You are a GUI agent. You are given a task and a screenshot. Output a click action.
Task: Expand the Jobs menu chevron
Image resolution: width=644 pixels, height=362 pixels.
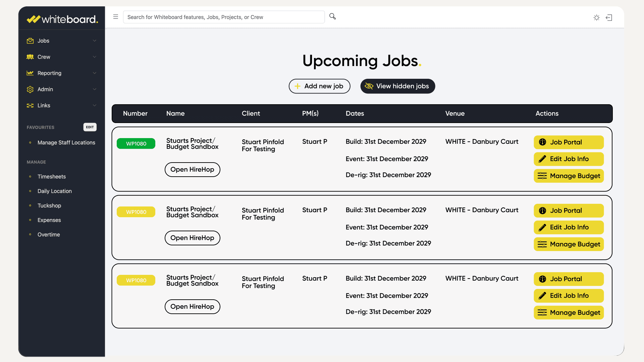[95, 41]
